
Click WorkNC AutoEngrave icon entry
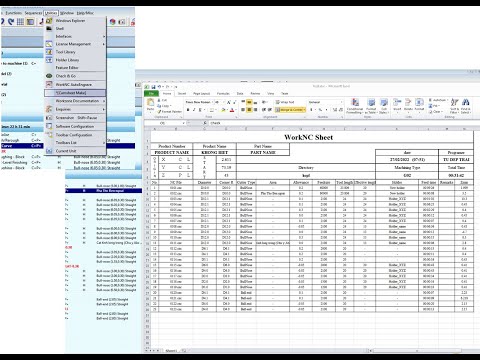[49, 84]
